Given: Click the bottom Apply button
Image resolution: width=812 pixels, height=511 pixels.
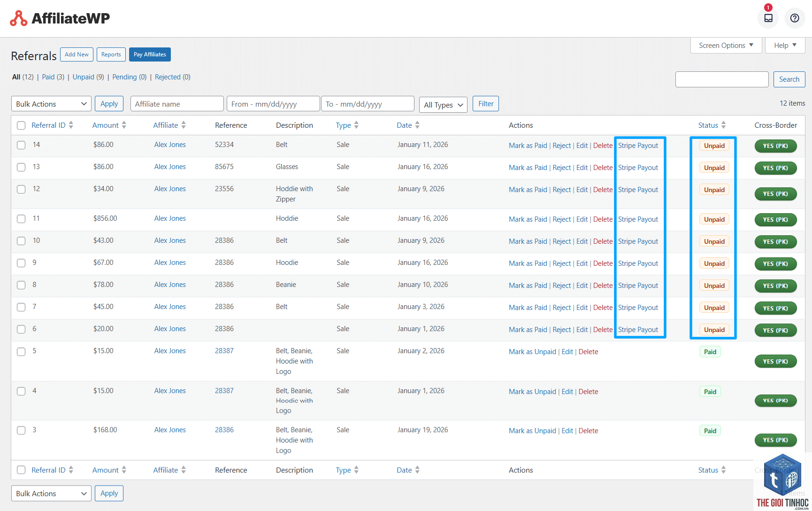Looking at the screenshot, I should [x=109, y=493].
